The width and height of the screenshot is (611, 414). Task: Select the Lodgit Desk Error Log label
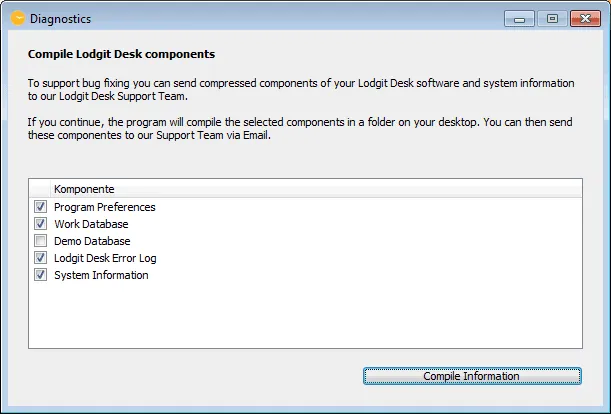point(105,258)
